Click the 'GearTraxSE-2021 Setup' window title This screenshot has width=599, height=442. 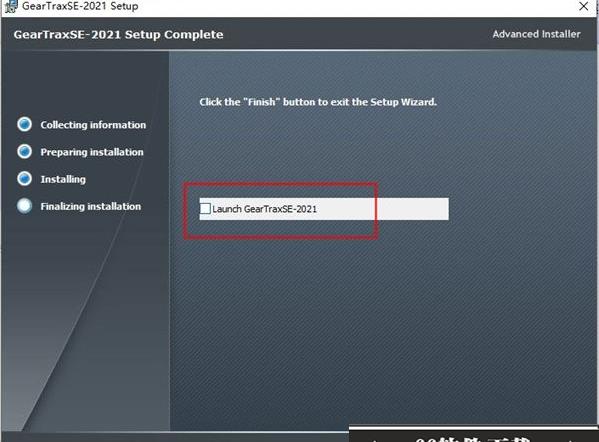point(80,6)
